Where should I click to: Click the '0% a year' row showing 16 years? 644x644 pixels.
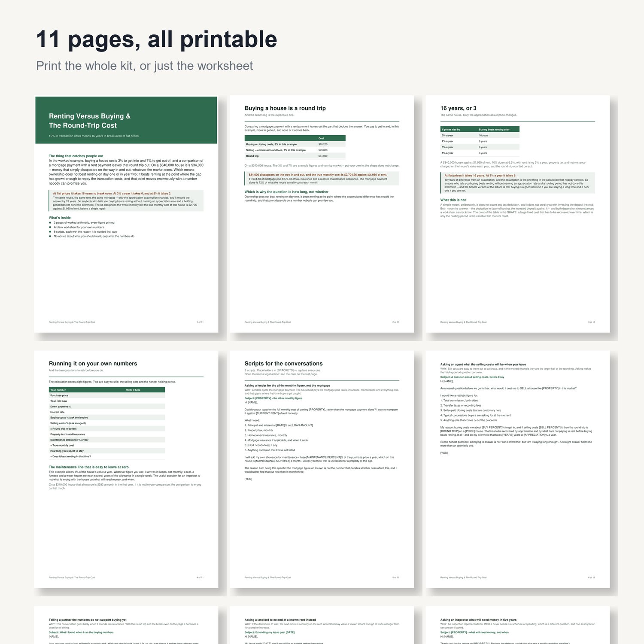coord(480,135)
